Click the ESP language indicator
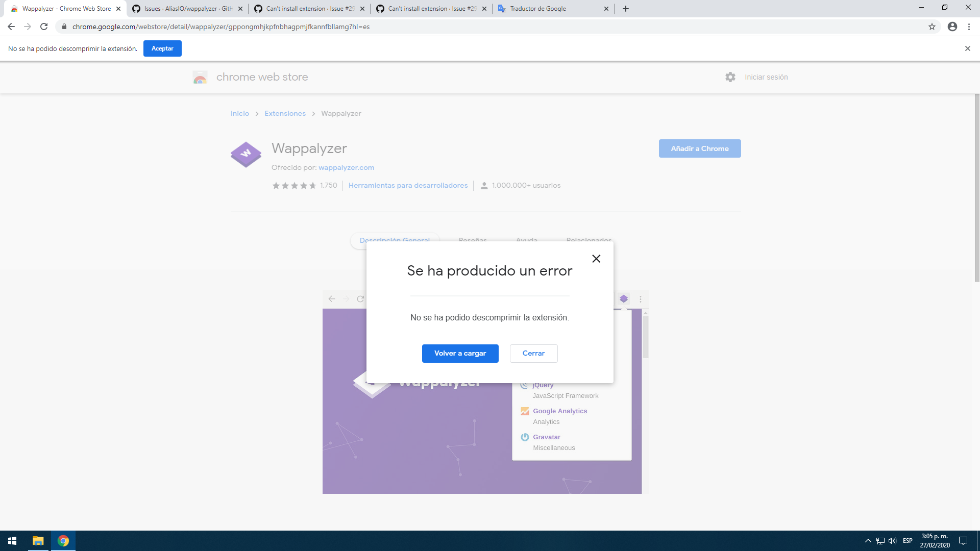This screenshot has height=551, width=980. pyautogui.click(x=908, y=541)
